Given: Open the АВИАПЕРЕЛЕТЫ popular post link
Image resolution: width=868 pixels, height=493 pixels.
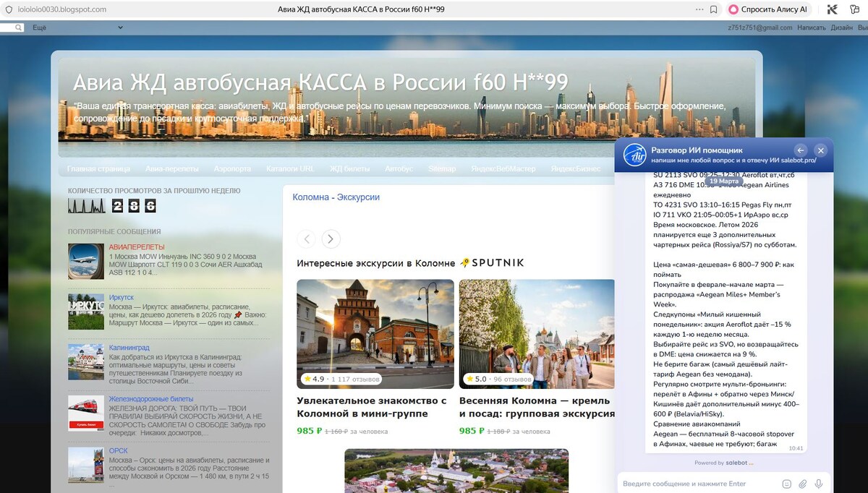Looking at the screenshot, I should 137,247.
